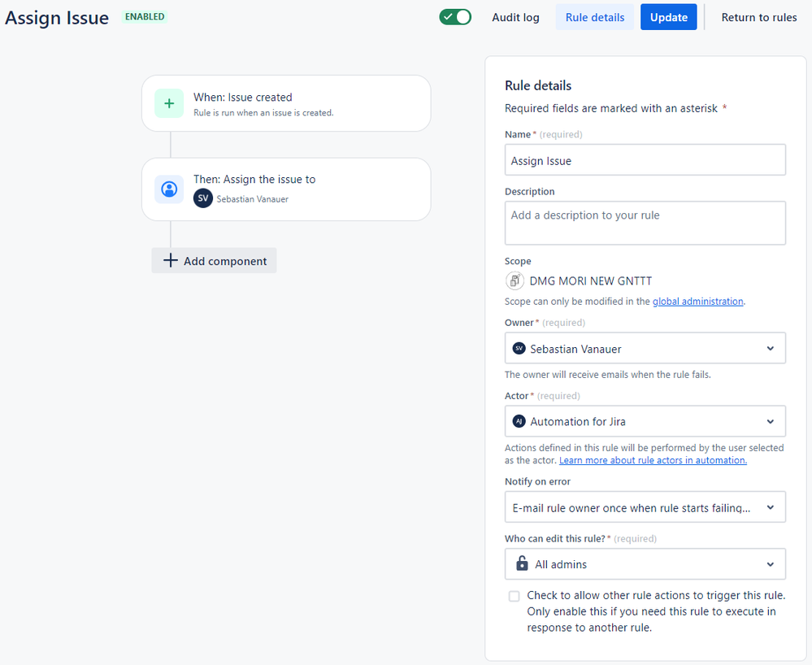The image size is (812, 665).
Task: Click Return to rules
Action: coord(758,17)
